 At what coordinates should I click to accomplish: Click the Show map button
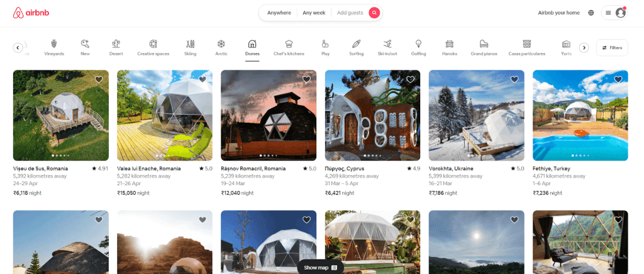click(x=320, y=268)
